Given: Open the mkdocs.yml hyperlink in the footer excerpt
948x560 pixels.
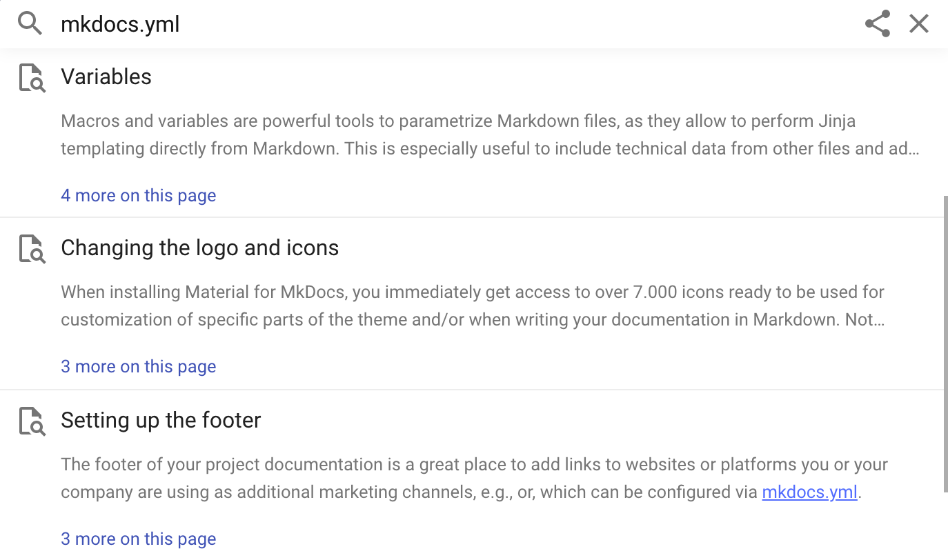Looking at the screenshot, I should click(809, 492).
